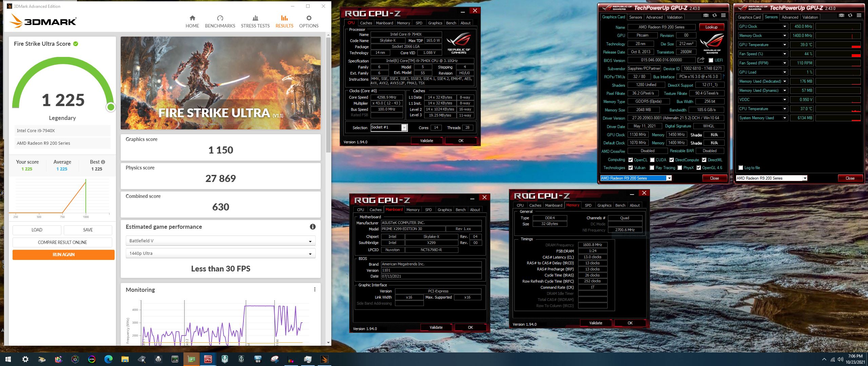The height and width of the screenshot is (366, 868).
Task: Click the Lookup button in GPU-Z
Action: click(711, 27)
